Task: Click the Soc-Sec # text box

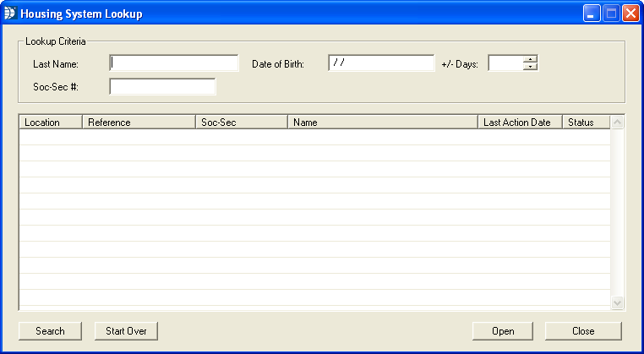Action: pos(162,86)
